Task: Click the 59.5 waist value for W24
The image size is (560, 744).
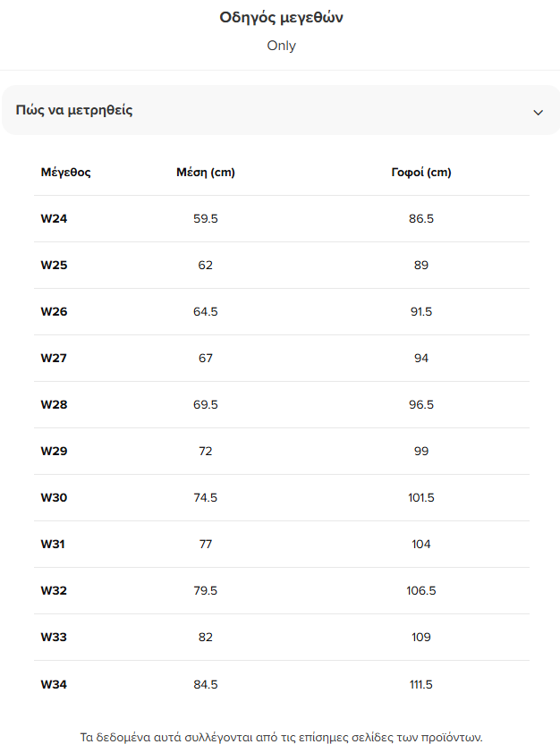Action: pyautogui.click(x=206, y=219)
